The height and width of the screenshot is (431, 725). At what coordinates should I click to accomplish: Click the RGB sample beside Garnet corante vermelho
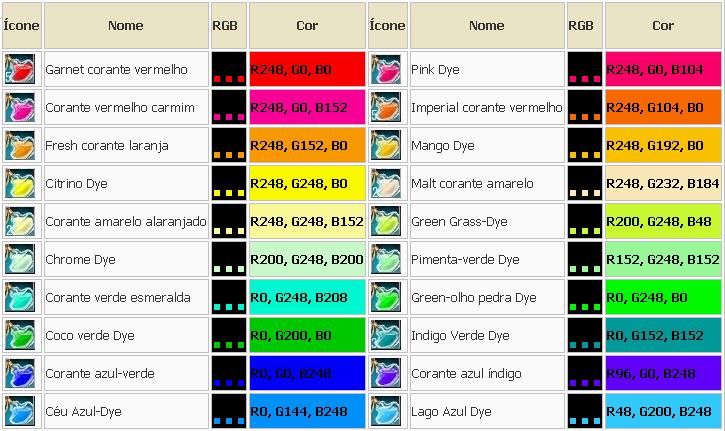click(229, 69)
